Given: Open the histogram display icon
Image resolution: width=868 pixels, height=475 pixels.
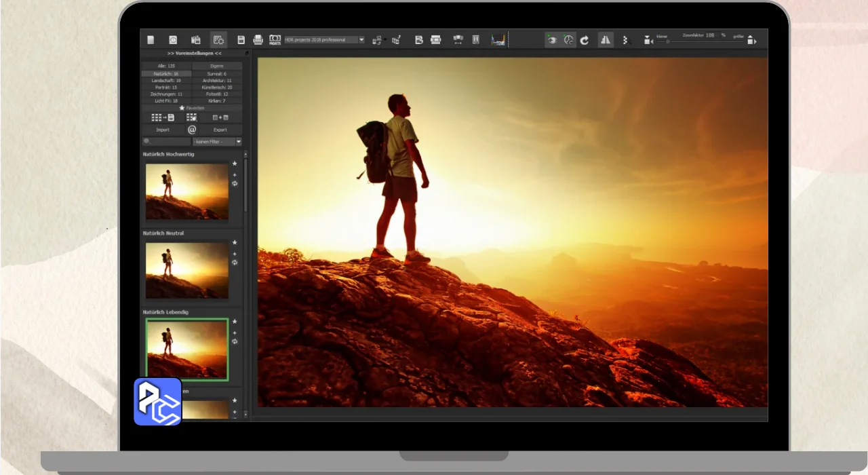Looking at the screenshot, I should click(x=498, y=40).
